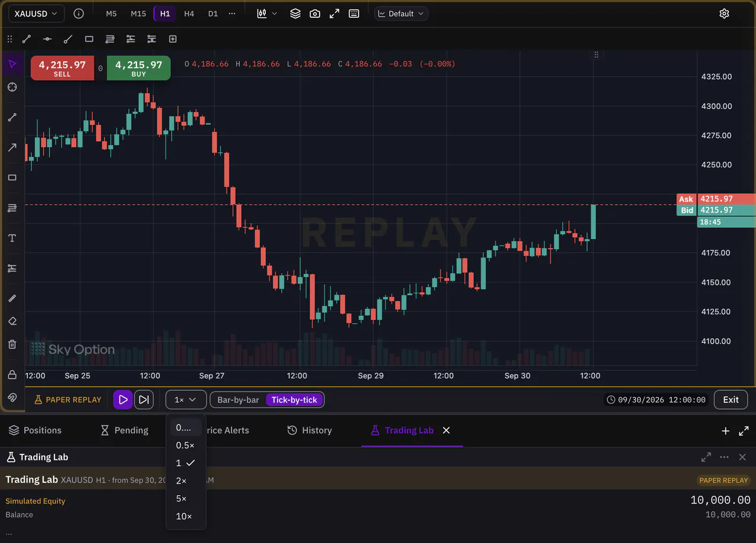Click the red SELL price button
Image resolution: width=756 pixels, height=543 pixels.
[62, 68]
